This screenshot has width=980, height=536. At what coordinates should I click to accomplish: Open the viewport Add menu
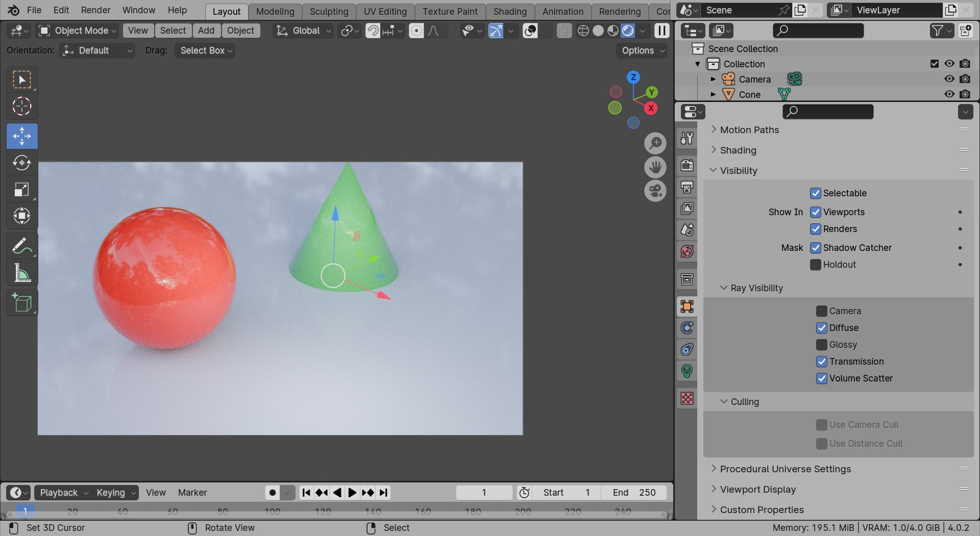tap(206, 31)
